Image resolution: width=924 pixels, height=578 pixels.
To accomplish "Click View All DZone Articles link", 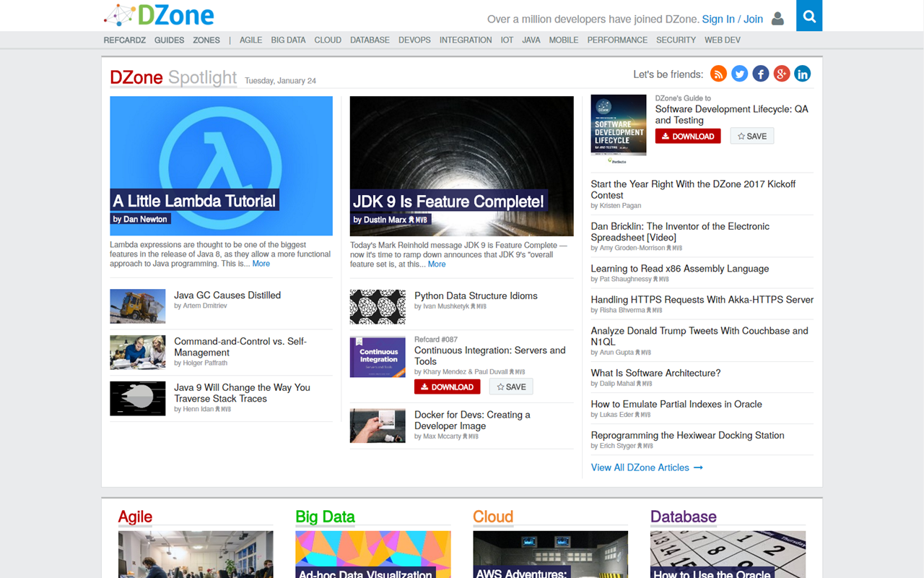I will pyautogui.click(x=647, y=467).
